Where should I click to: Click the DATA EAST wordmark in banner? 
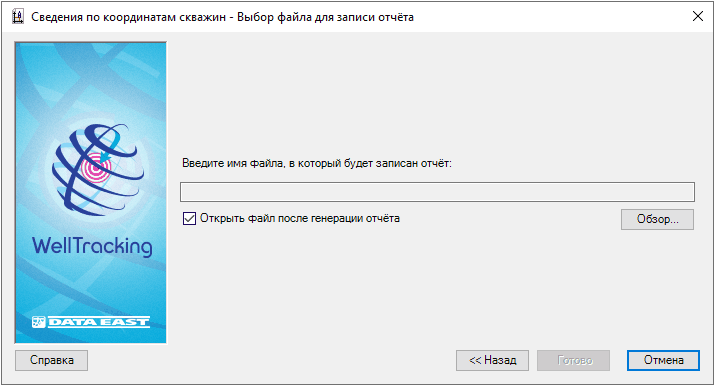pyautogui.click(x=98, y=322)
